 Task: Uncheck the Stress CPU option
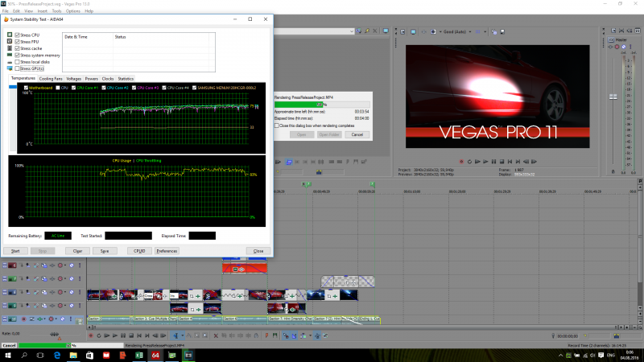coord(19,36)
